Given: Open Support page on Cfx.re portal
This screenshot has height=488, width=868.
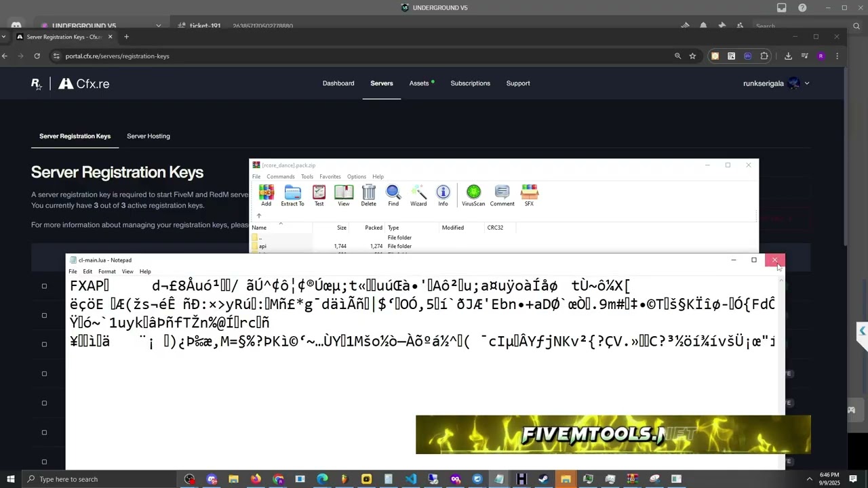Looking at the screenshot, I should coord(518,83).
